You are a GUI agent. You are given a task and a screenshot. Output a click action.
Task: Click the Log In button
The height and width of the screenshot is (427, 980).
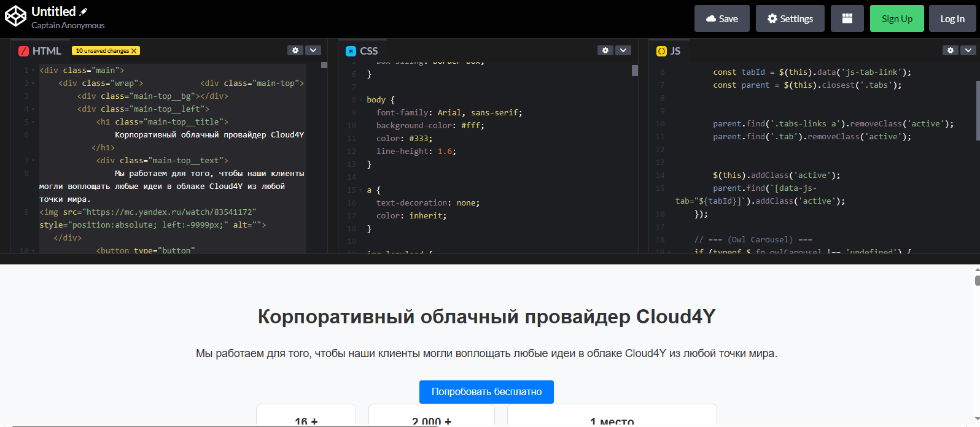coord(952,18)
